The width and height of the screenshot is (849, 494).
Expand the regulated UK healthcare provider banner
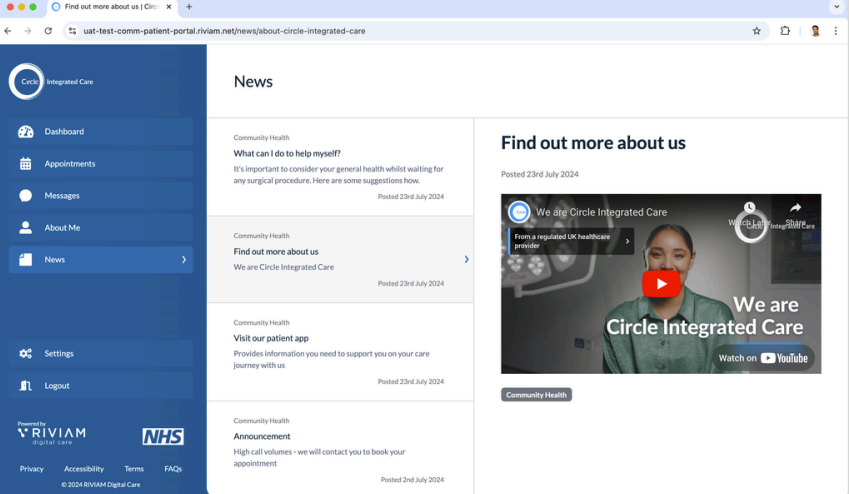[628, 241]
